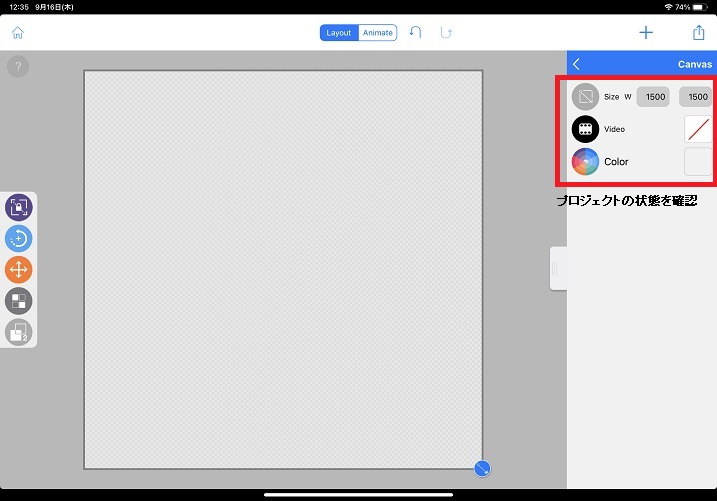This screenshot has height=501, width=717.
Task: Redo the last action
Action: click(446, 33)
